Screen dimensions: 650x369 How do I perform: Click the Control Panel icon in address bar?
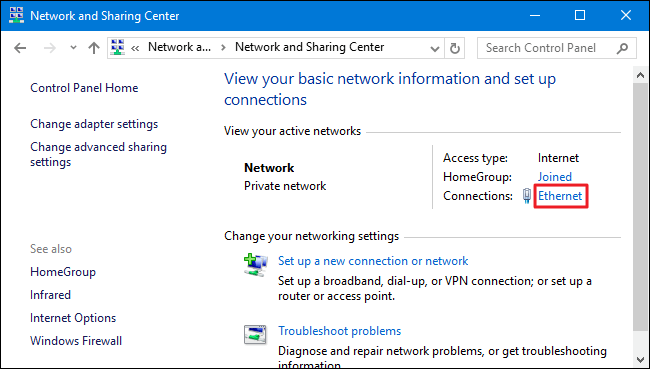click(118, 48)
